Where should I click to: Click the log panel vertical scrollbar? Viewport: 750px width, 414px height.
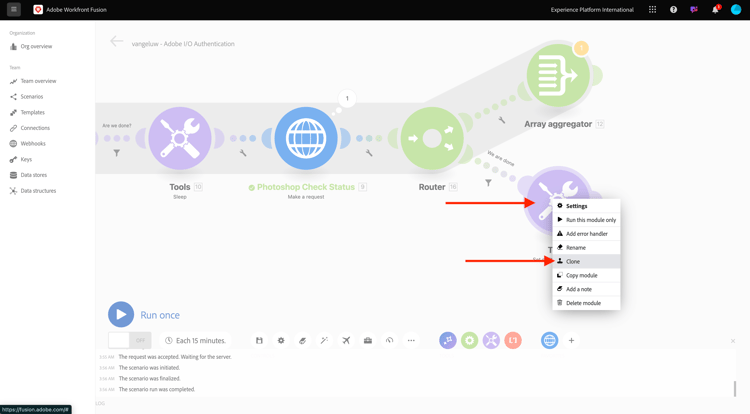[x=735, y=389]
